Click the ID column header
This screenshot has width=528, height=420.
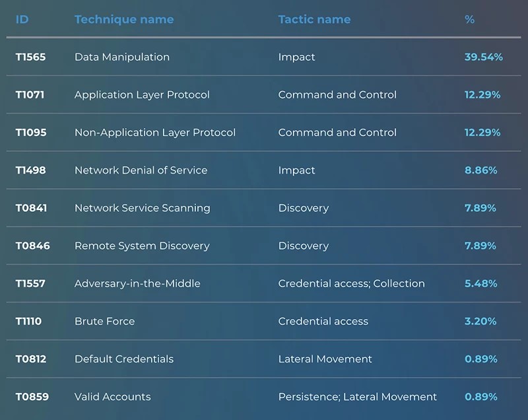[22, 19]
